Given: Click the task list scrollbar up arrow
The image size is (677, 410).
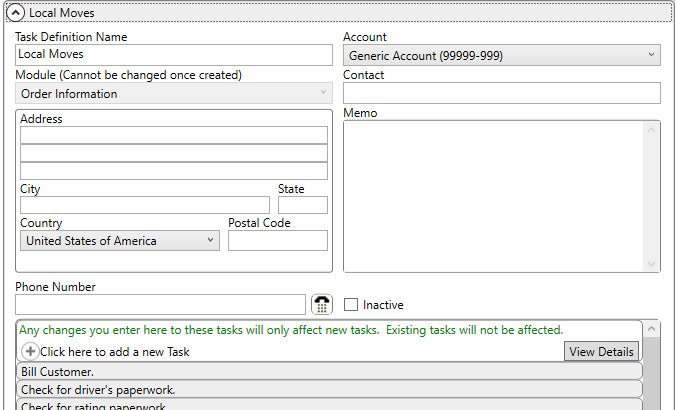Looking at the screenshot, I should tap(652, 328).
